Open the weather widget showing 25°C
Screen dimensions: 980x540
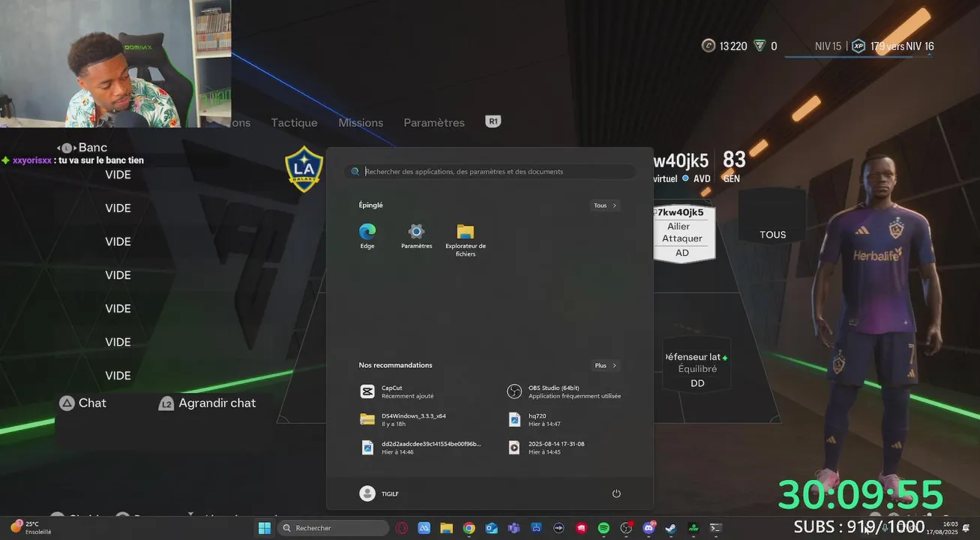pyautogui.click(x=30, y=528)
